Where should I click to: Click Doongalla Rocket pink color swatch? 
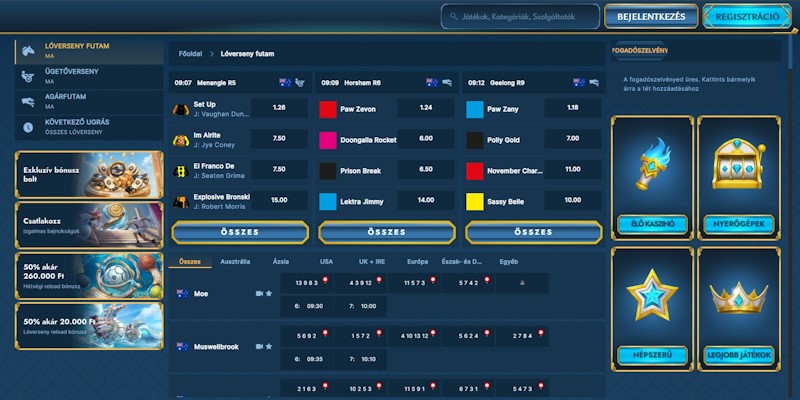point(328,140)
